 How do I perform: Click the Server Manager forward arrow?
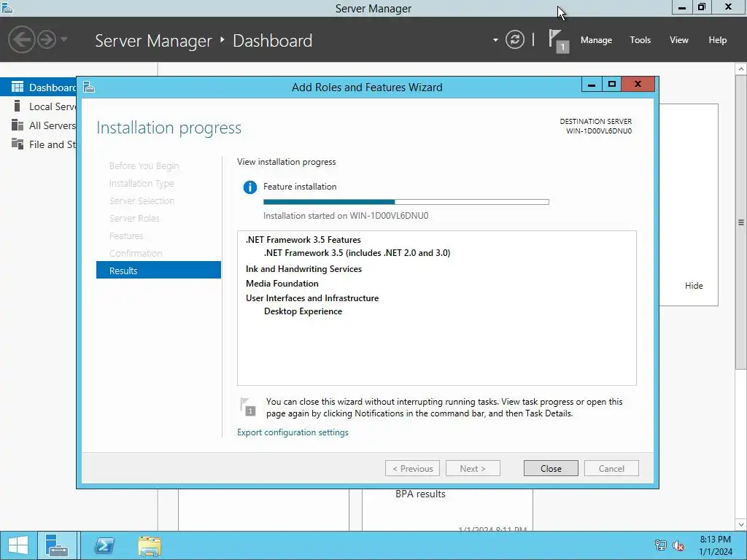(x=47, y=39)
